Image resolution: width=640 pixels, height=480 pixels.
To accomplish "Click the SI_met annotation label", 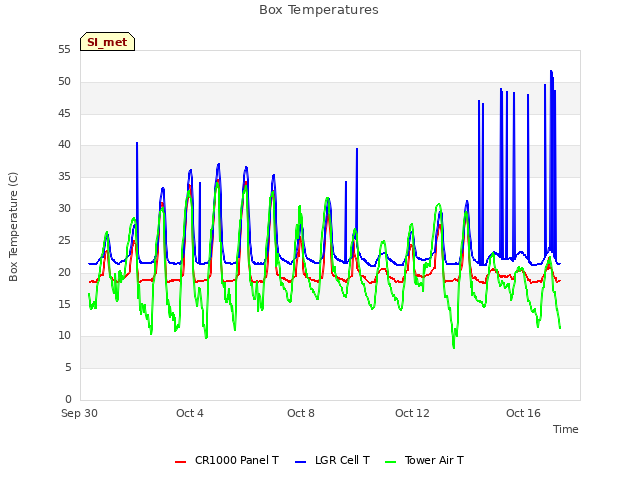I will coord(107,42).
